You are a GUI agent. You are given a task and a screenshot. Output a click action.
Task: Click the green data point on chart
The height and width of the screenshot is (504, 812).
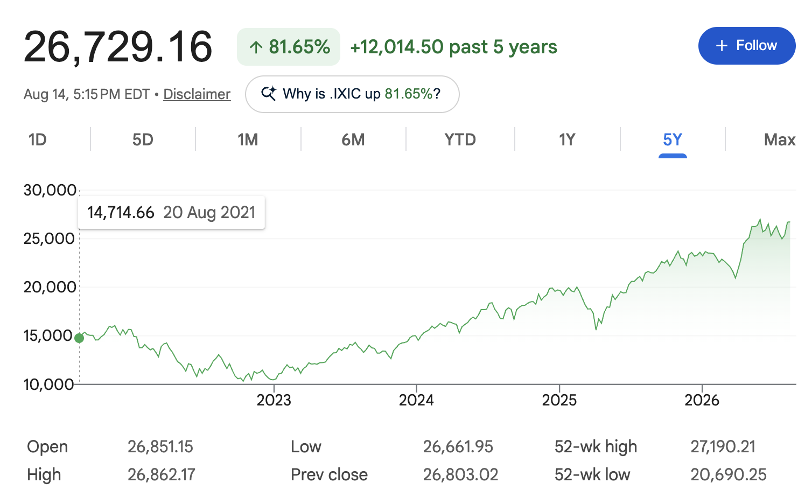coord(79,338)
